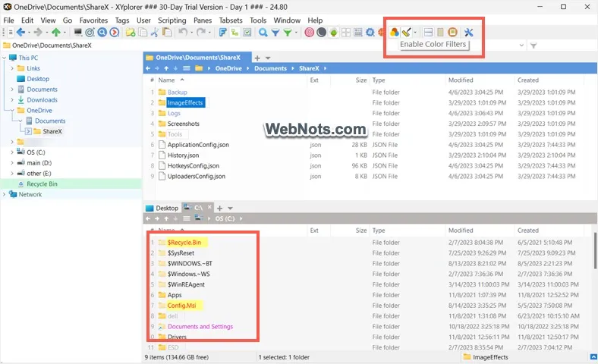Select HotkeysConfig.json file
598x364 pixels.
(x=194, y=166)
